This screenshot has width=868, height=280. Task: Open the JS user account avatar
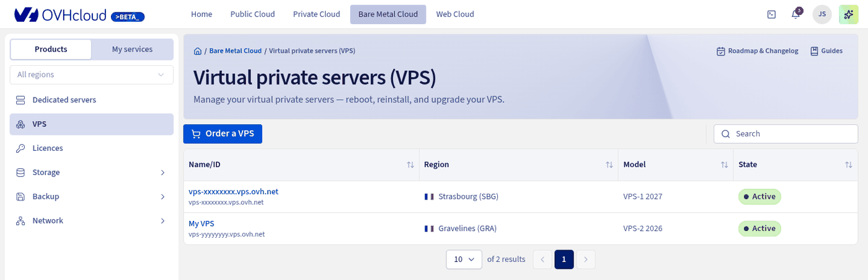pyautogui.click(x=822, y=14)
